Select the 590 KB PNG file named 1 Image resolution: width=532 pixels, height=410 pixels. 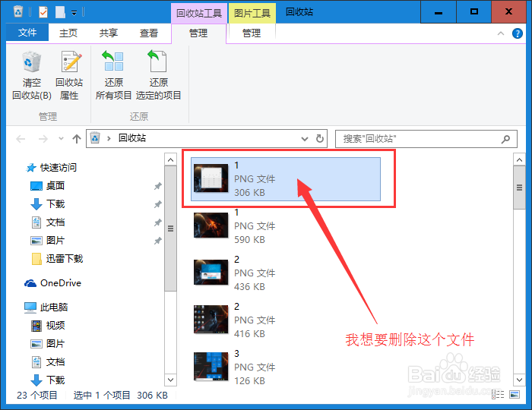tap(286, 226)
